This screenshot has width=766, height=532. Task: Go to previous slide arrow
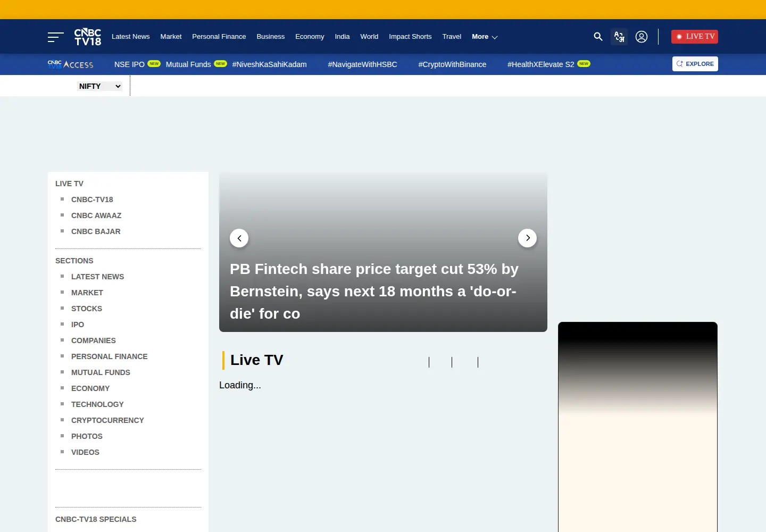tap(239, 238)
